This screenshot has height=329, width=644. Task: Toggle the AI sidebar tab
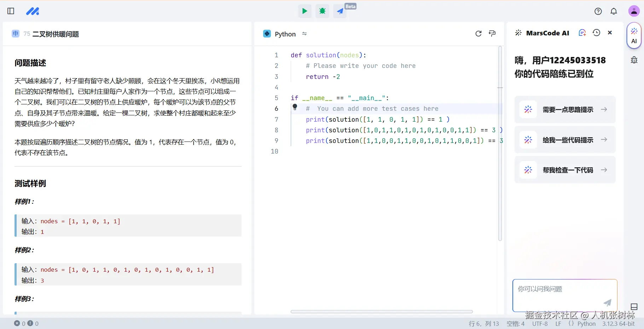pos(634,35)
